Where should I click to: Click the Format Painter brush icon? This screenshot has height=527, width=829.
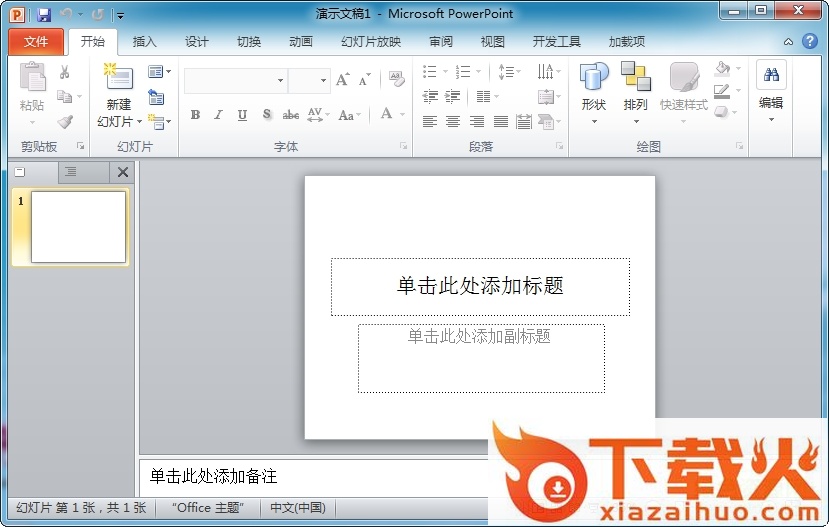click(65, 121)
